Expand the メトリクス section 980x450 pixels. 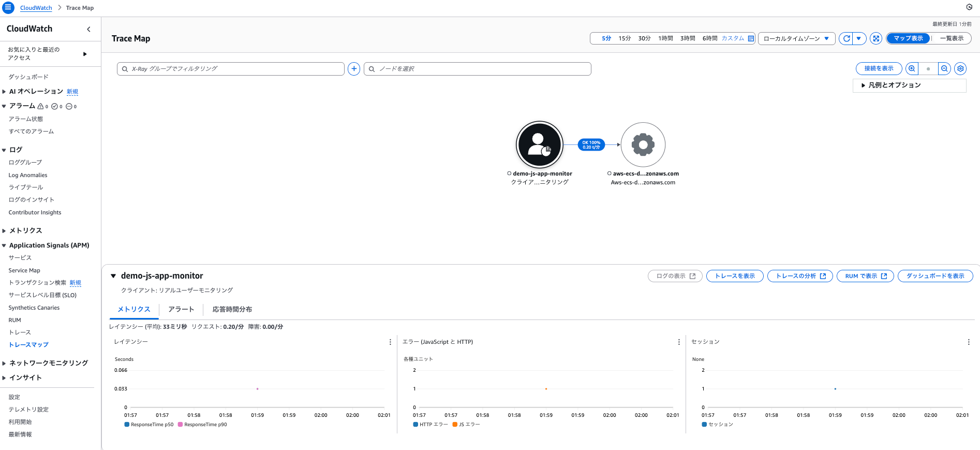[x=4, y=231]
